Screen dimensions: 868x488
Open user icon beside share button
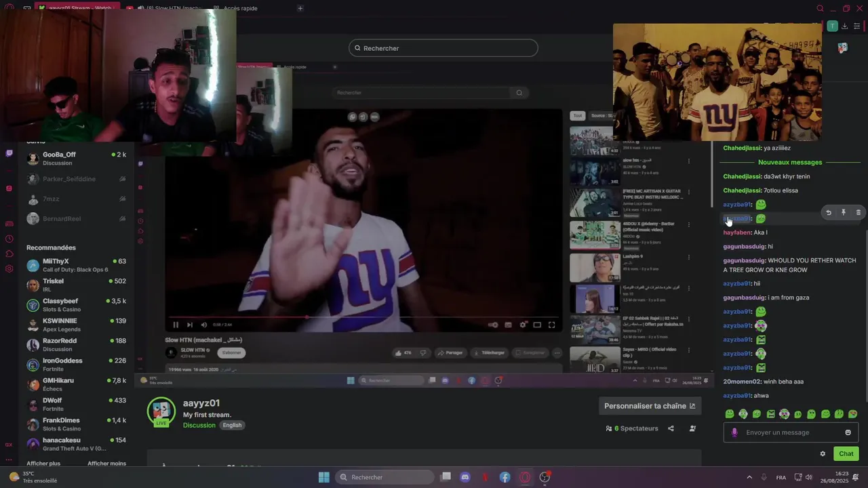pyautogui.click(x=692, y=428)
